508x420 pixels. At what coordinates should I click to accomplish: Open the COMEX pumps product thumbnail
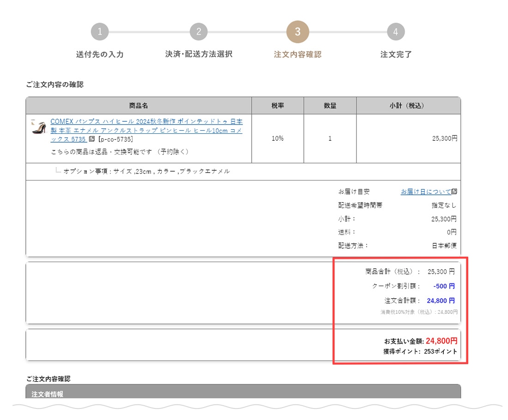38,126
